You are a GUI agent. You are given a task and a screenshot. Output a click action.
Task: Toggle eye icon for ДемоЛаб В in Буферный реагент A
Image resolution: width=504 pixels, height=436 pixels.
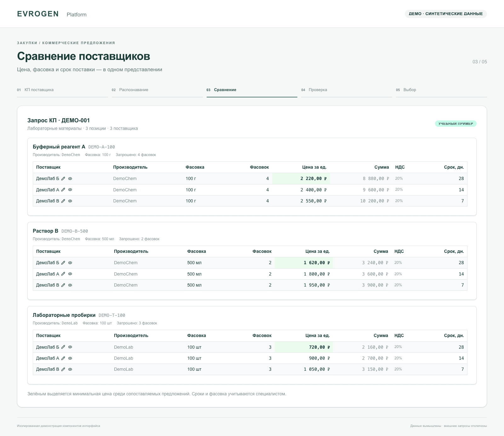pos(70,201)
